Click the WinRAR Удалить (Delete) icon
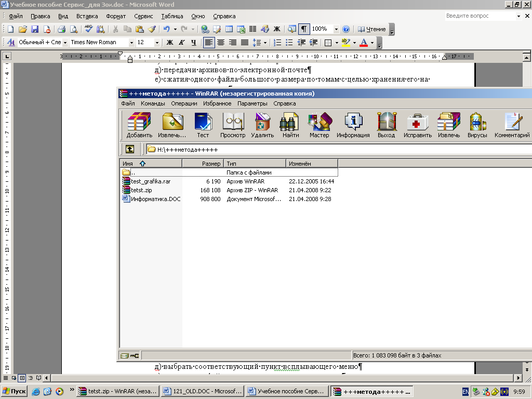Image resolution: width=532 pixels, height=399 pixels. [262, 125]
